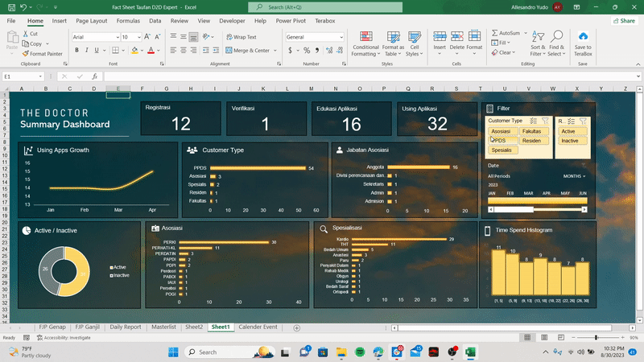The image size is (644, 362).
Task: Add a new sheet with plus
Action: [296, 328]
